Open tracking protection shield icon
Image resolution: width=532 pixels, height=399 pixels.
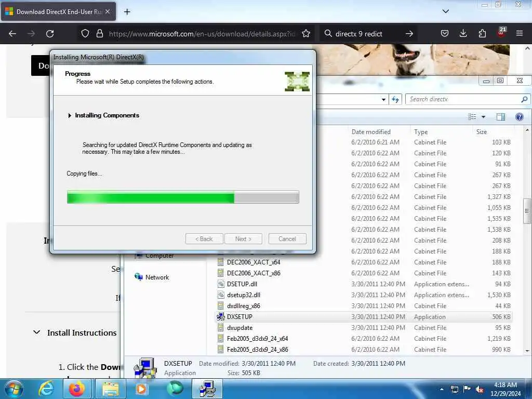(x=85, y=34)
